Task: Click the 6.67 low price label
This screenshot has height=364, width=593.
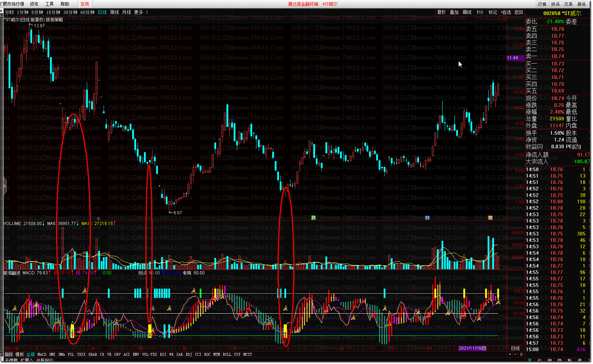Action: (x=178, y=213)
